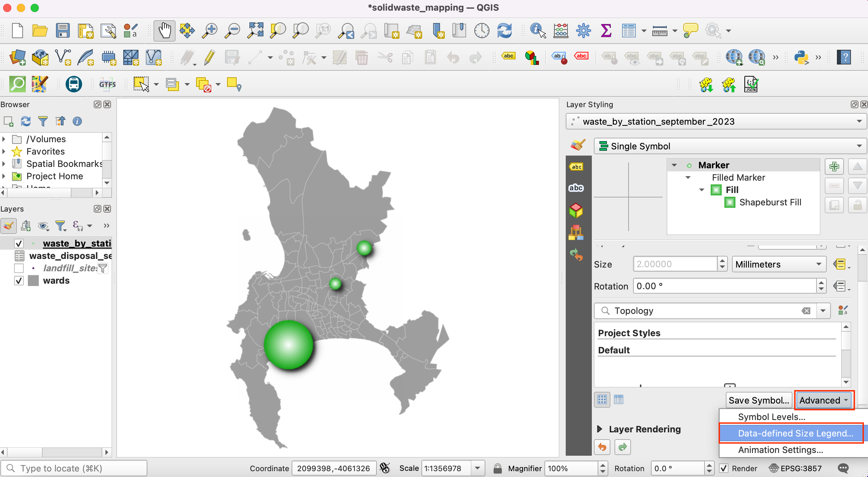Click the Save Symbol button

tap(758, 400)
